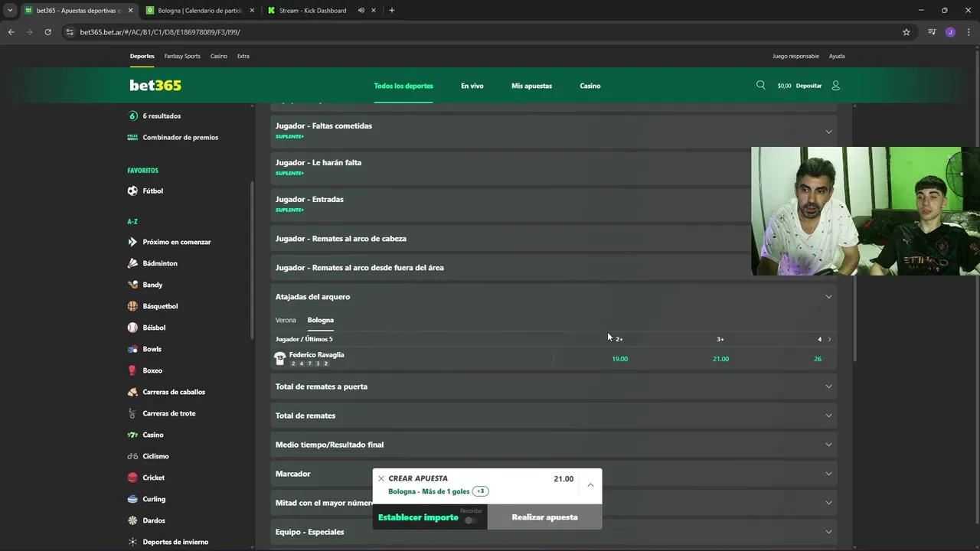
Task: Show next saves columns arrow
Action: point(829,339)
